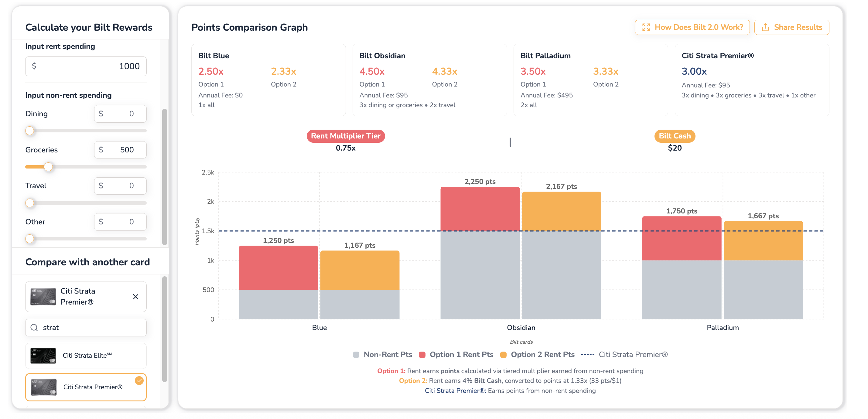The width and height of the screenshot is (868, 419).
Task: Click the Bilt Obsidian summary card
Action: (x=430, y=80)
